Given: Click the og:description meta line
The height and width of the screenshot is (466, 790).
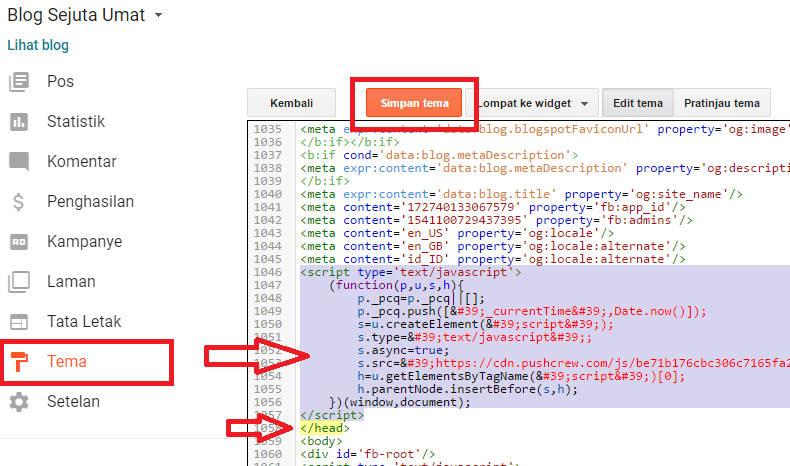Looking at the screenshot, I should tap(545, 168).
